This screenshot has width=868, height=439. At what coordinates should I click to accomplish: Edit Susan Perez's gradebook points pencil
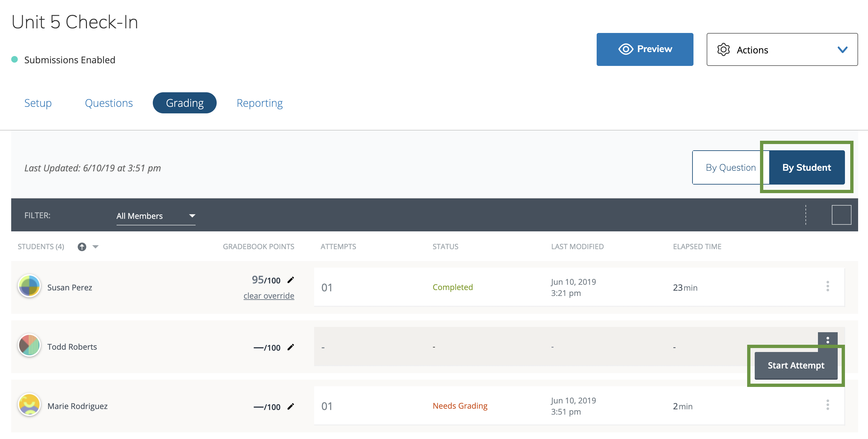(x=290, y=280)
